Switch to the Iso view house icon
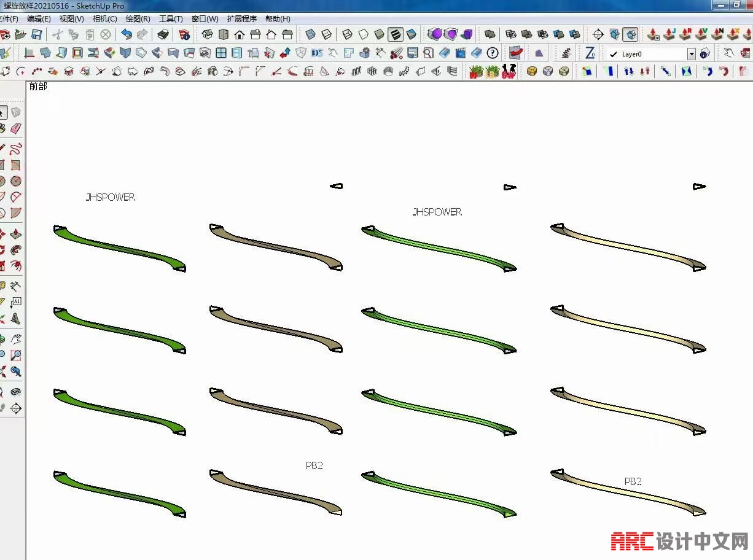The image size is (753, 560). coord(208,34)
